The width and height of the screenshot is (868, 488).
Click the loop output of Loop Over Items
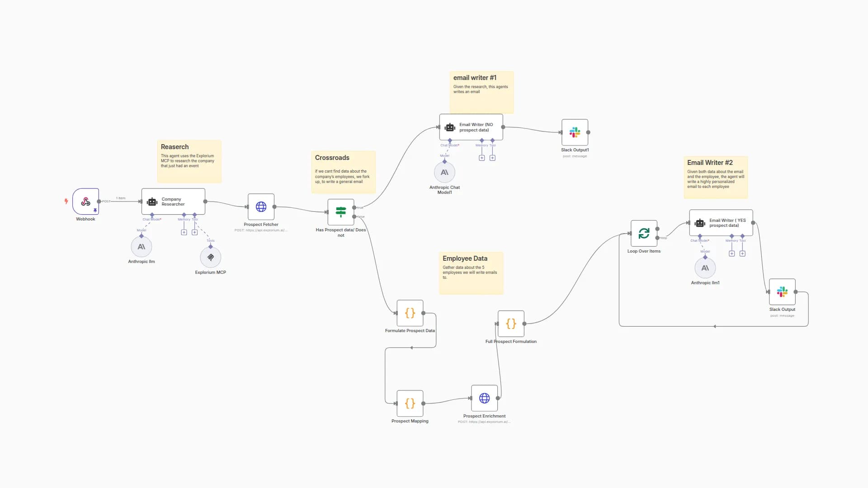657,238
